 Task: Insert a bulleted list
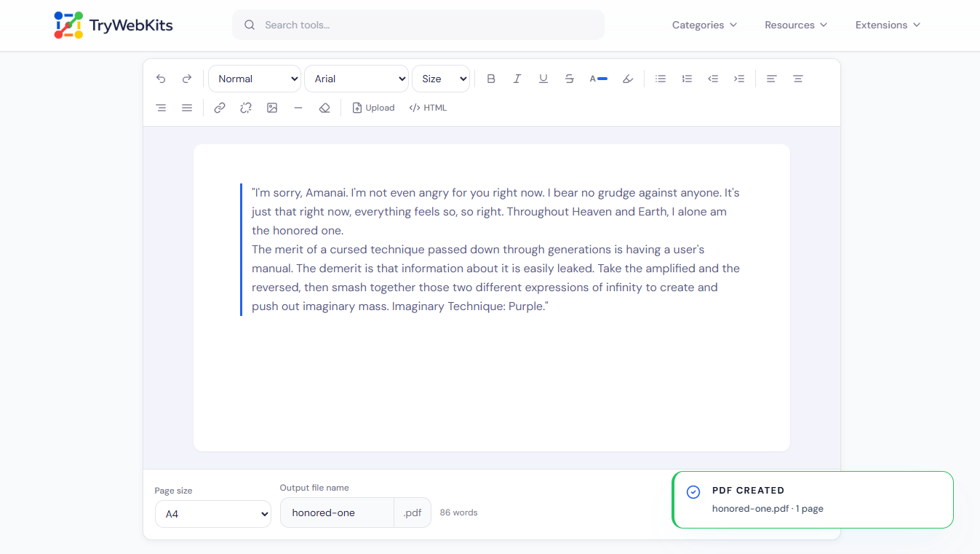pyautogui.click(x=661, y=79)
